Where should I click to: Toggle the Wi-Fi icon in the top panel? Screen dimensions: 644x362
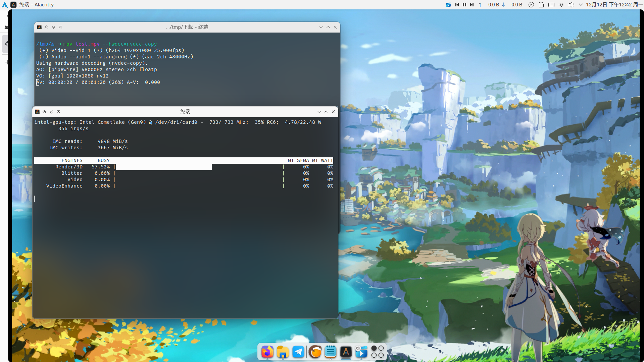[561, 5]
